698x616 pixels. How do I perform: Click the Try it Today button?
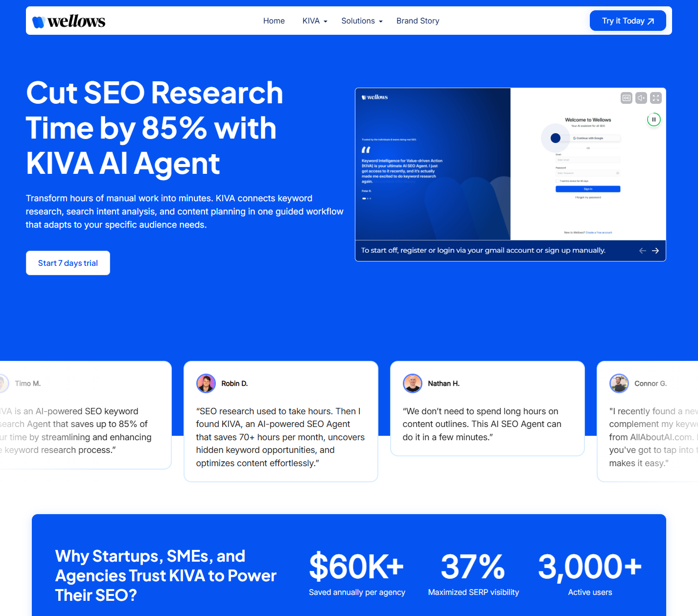click(628, 21)
